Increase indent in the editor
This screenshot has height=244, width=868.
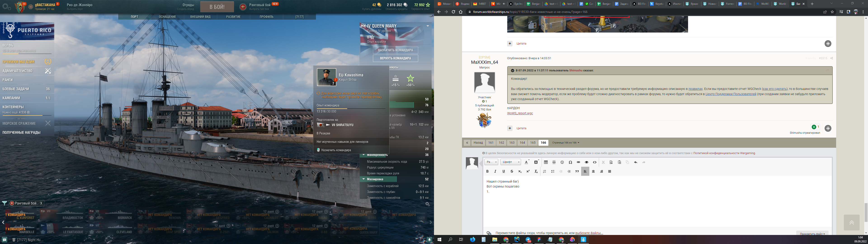(x=569, y=171)
